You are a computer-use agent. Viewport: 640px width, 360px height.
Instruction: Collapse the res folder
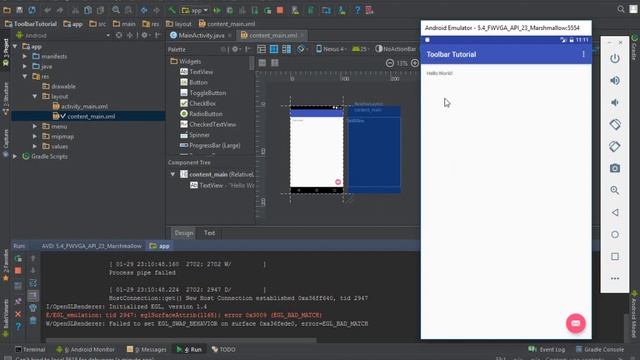25,76
